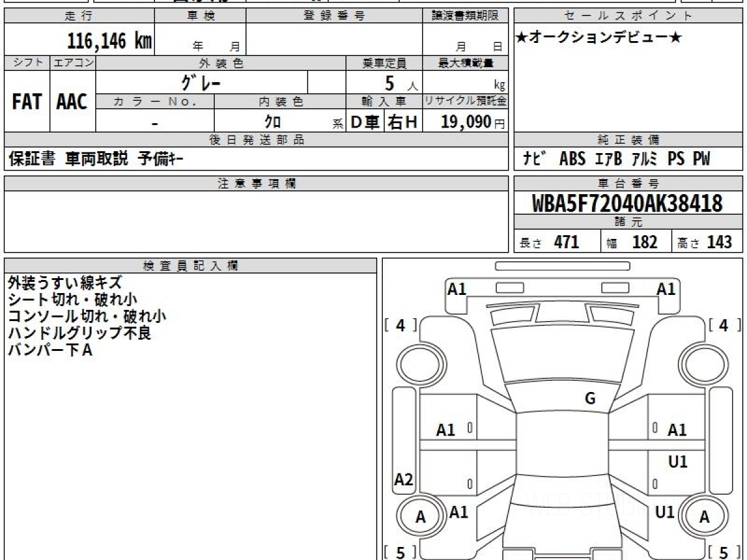Click the A2 damage mark on diagram
Image resolution: width=747 pixels, height=560 pixels.
pos(404,480)
